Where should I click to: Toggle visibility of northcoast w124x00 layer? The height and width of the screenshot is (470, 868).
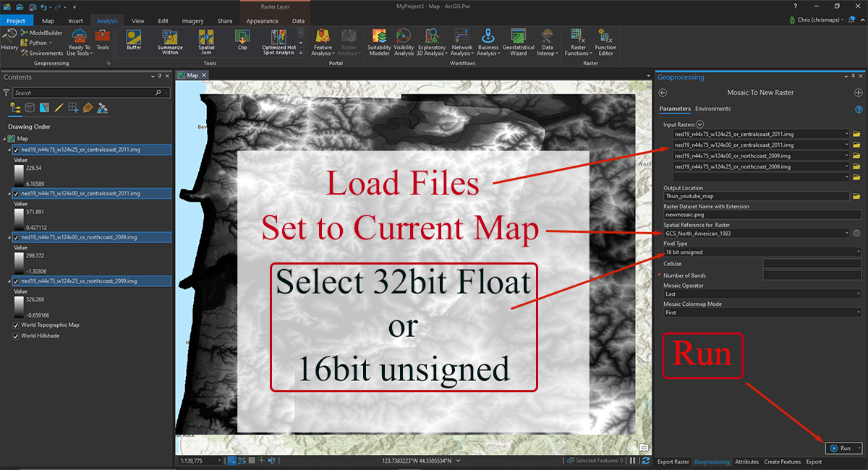point(16,236)
